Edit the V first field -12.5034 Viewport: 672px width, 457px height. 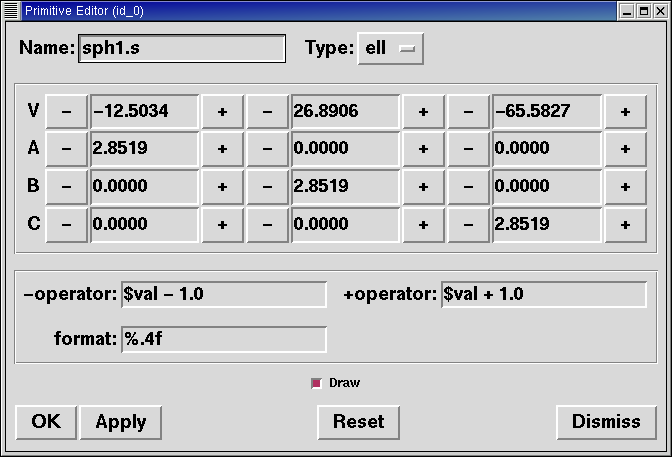tap(144, 111)
